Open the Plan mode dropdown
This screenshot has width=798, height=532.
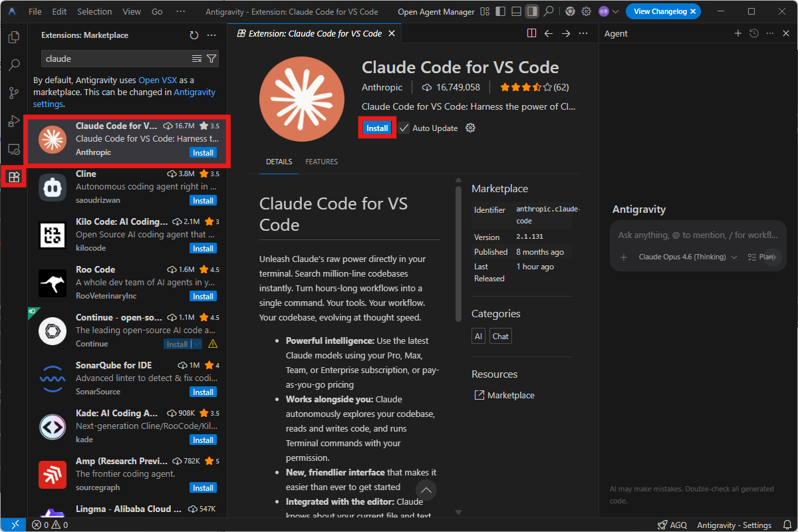pos(761,257)
